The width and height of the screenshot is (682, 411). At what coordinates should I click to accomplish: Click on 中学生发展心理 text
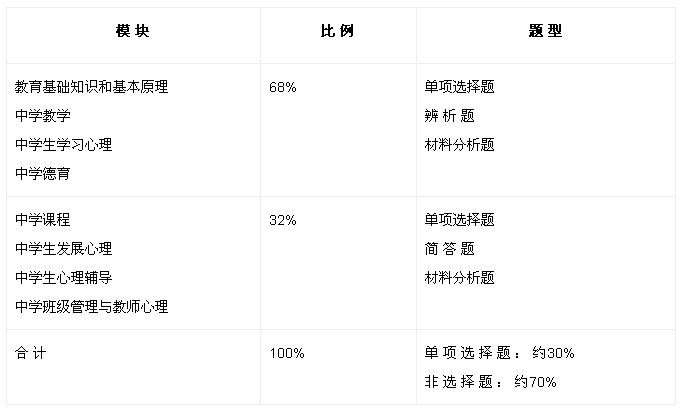point(64,249)
